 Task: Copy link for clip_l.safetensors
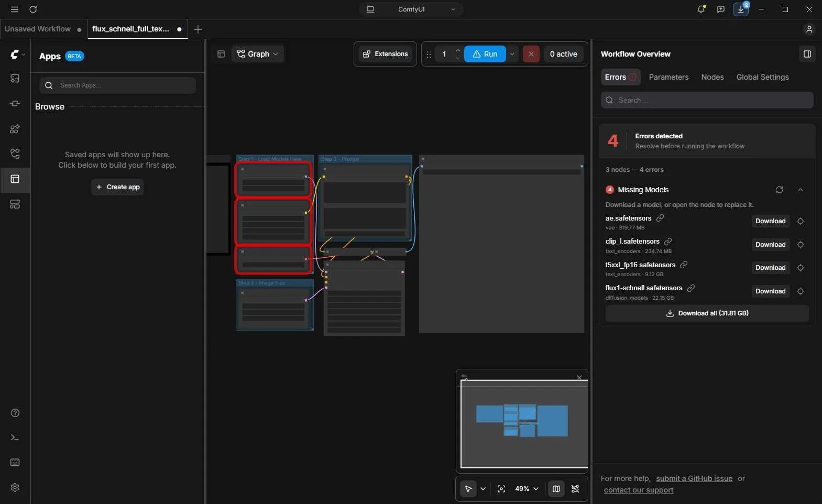pos(668,242)
